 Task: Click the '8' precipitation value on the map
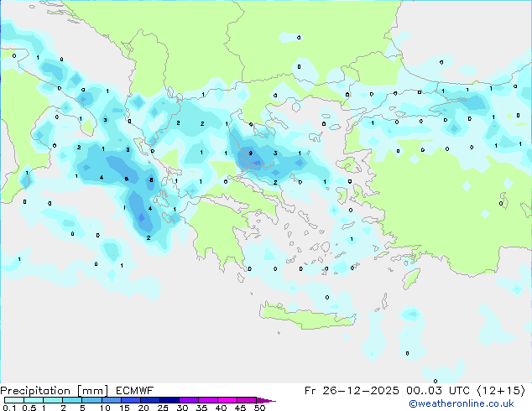point(151,180)
